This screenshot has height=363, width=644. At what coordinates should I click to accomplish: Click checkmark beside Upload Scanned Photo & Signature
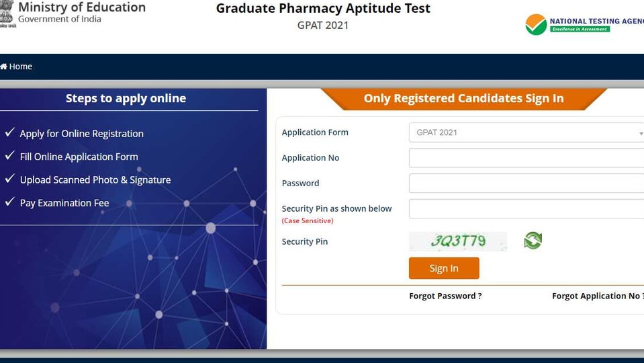tap(10, 178)
